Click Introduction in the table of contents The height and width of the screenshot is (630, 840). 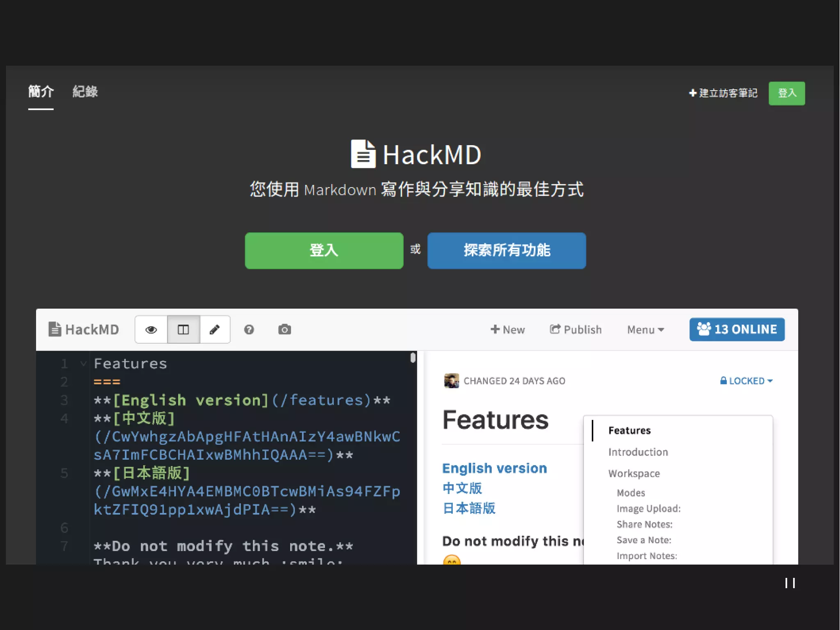coord(638,452)
